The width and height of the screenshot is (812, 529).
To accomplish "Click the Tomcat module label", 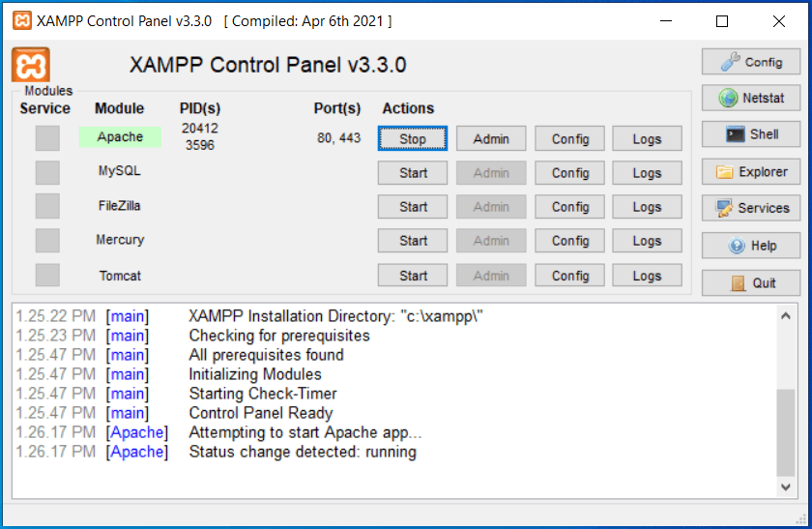I will pos(120,276).
